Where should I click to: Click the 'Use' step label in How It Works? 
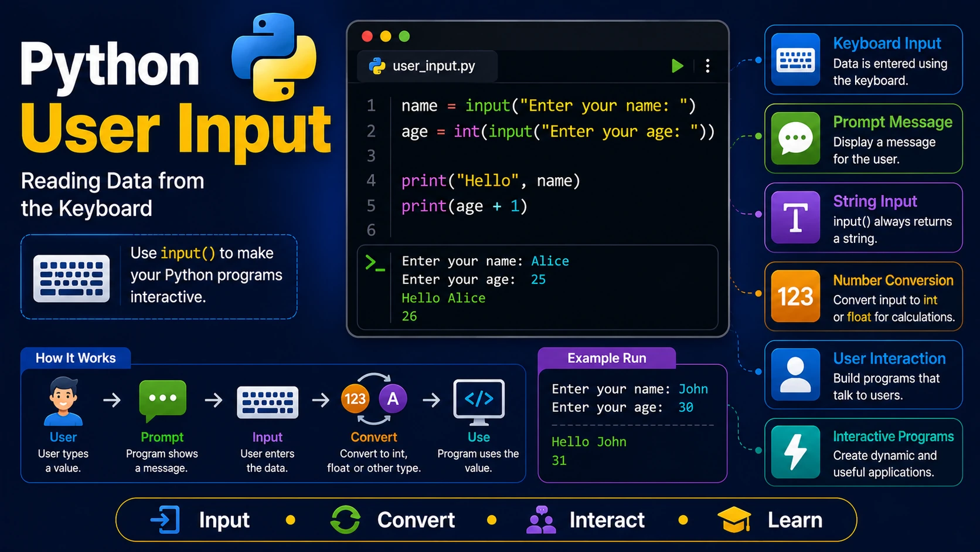(x=479, y=437)
